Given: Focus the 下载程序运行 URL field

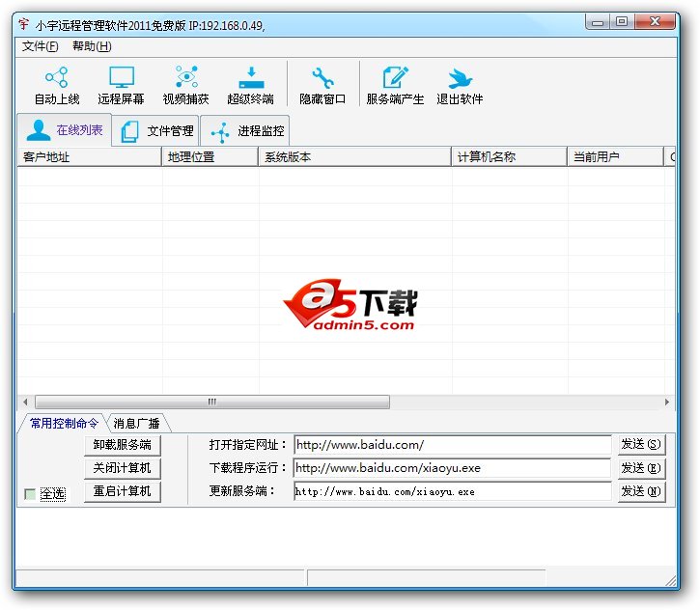Looking at the screenshot, I should 452,468.
